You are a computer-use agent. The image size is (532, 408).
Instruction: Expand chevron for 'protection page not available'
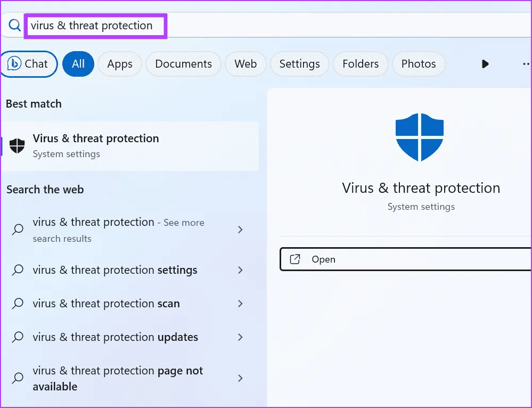pos(240,378)
